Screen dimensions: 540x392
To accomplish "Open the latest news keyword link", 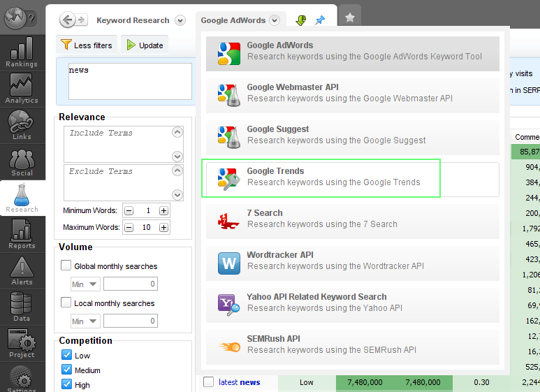I will tap(240, 382).
